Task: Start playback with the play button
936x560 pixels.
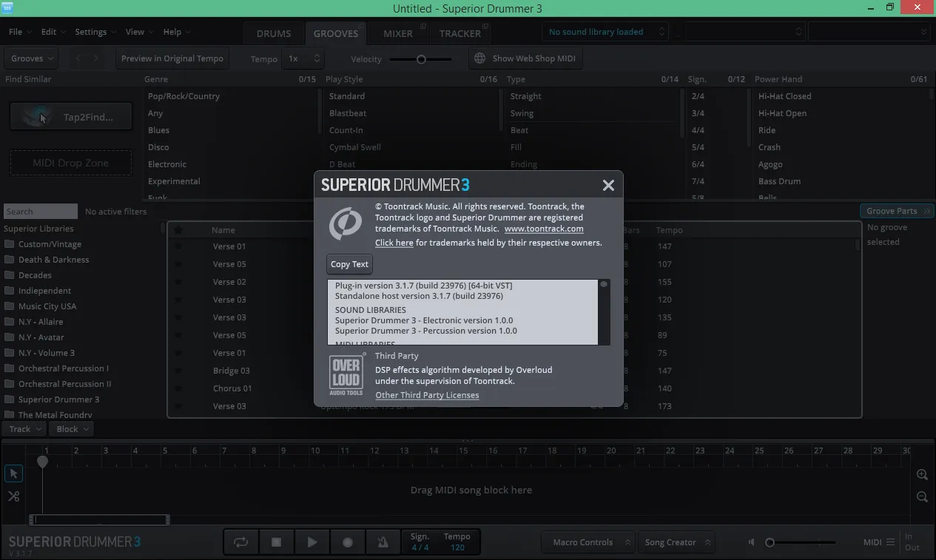Action: 312,542
